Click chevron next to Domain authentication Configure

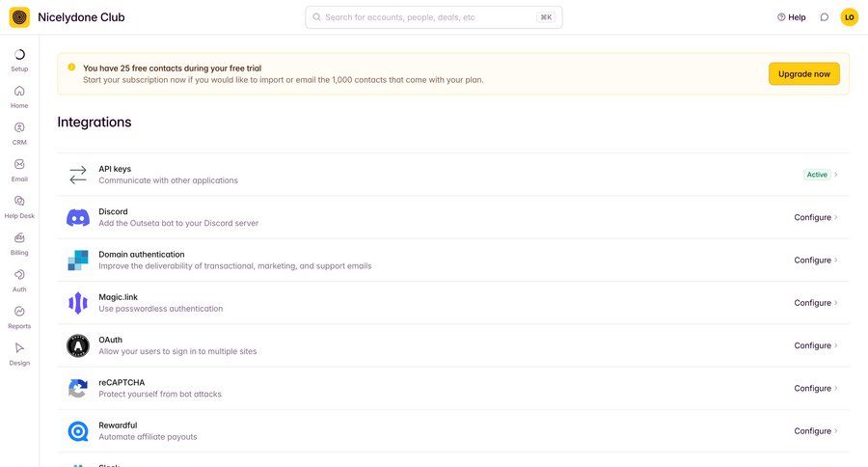(836, 261)
